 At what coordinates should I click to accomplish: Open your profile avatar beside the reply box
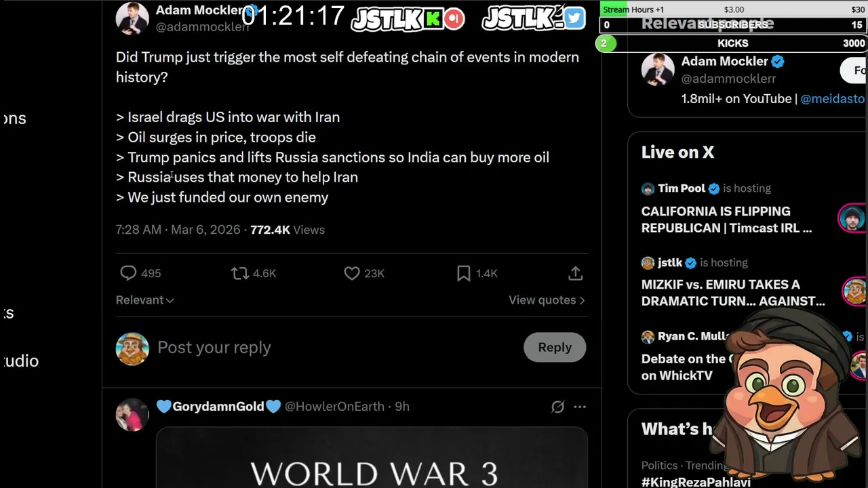pyautogui.click(x=132, y=348)
